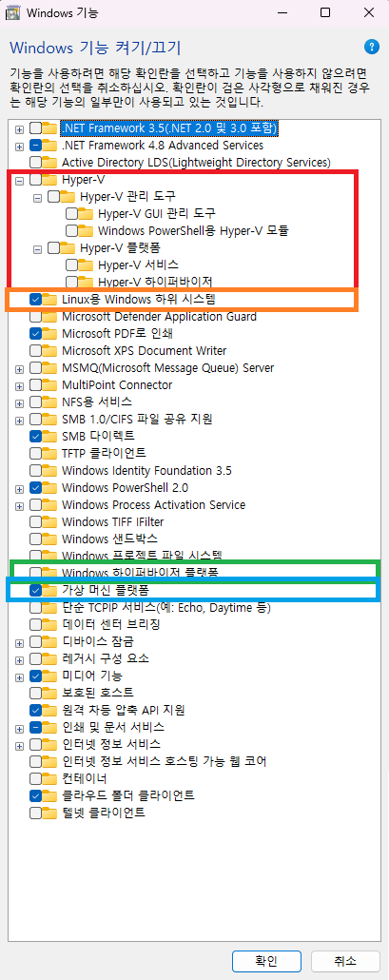
Task: Check the Hyper-V 하이퍼바이저 checkbox
Action: click(71, 282)
